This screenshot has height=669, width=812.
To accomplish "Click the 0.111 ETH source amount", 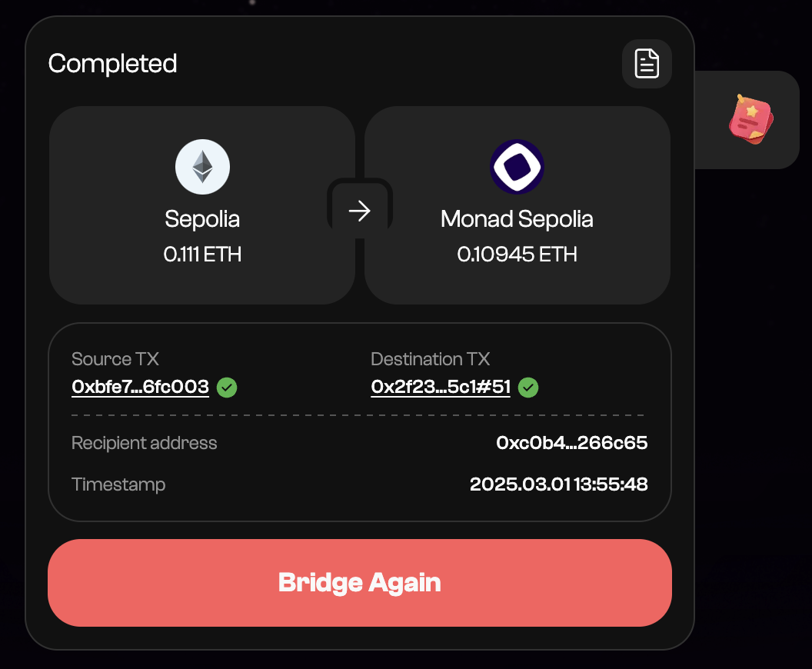I will coord(202,254).
